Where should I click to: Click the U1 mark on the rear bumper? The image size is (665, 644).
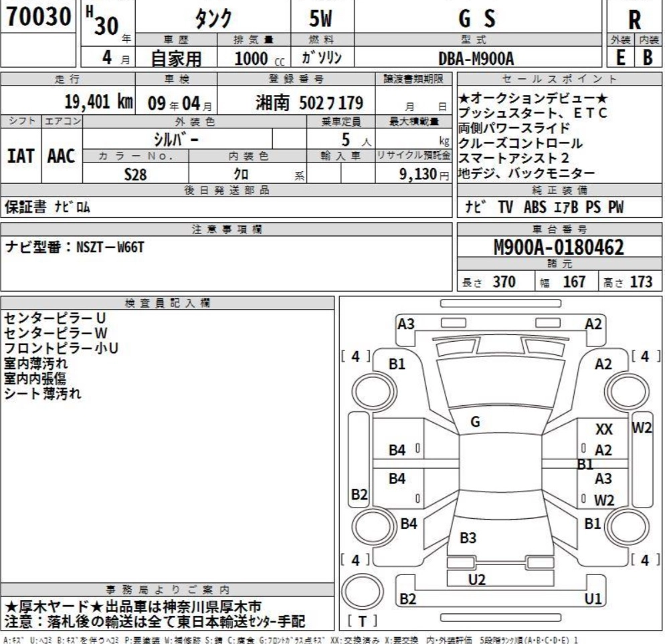point(594,599)
